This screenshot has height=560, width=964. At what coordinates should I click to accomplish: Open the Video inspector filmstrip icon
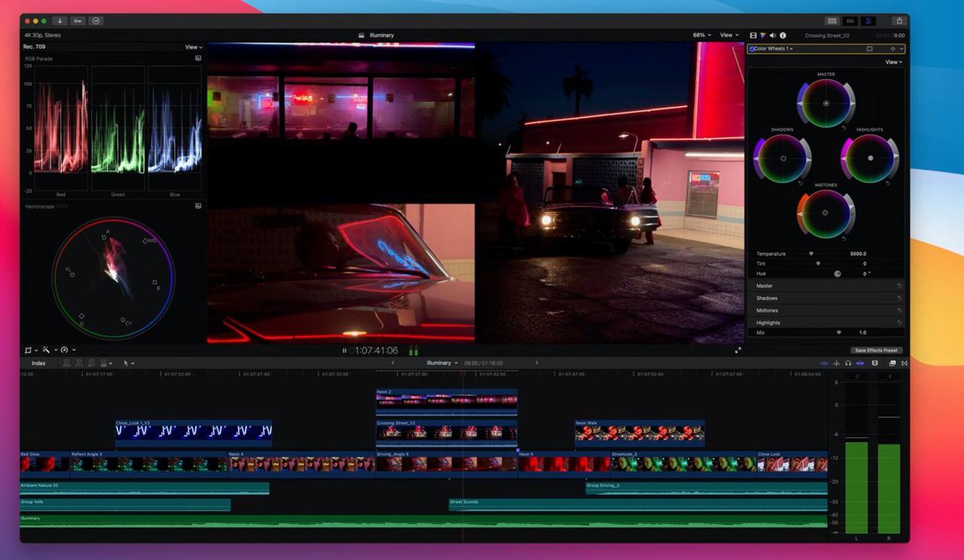(753, 35)
